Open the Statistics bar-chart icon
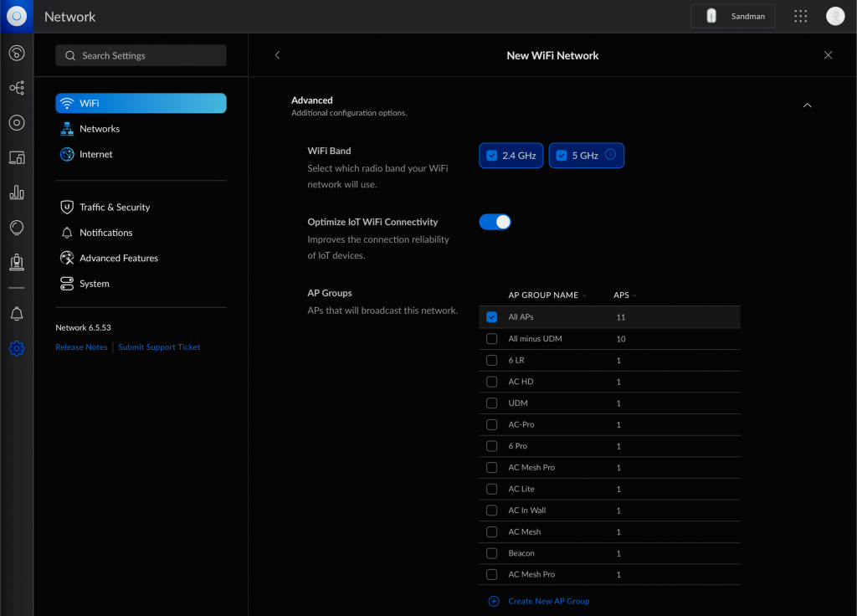The image size is (857, 616). tap(17, 192)
